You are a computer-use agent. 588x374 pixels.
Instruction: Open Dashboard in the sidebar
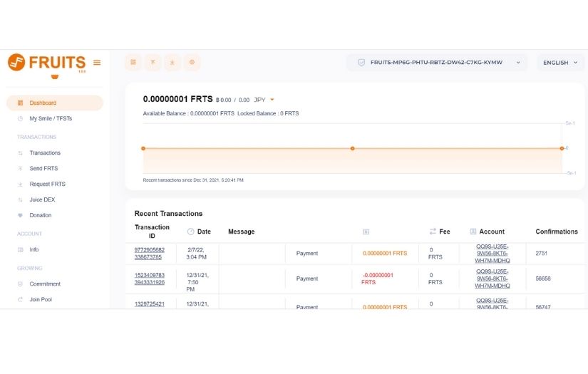pos(55,103)
